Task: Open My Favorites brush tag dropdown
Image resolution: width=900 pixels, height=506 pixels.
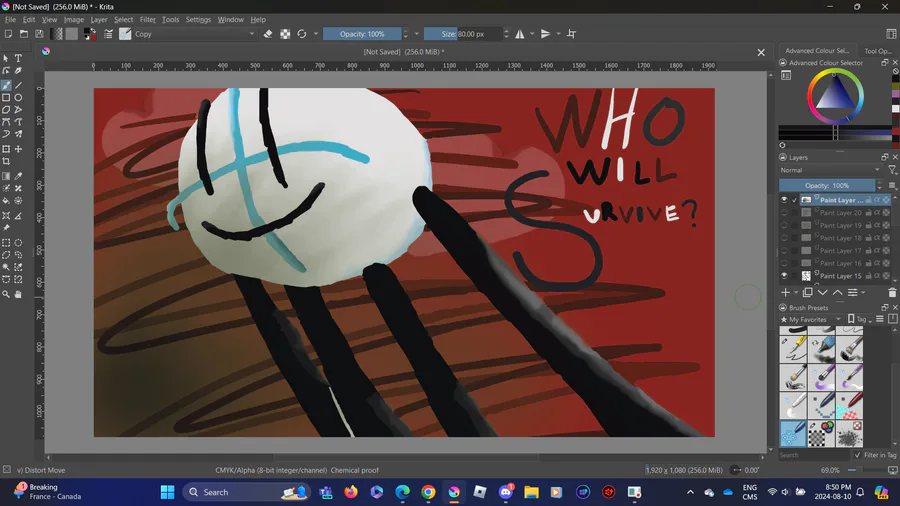Action: [x=810, y=319]
